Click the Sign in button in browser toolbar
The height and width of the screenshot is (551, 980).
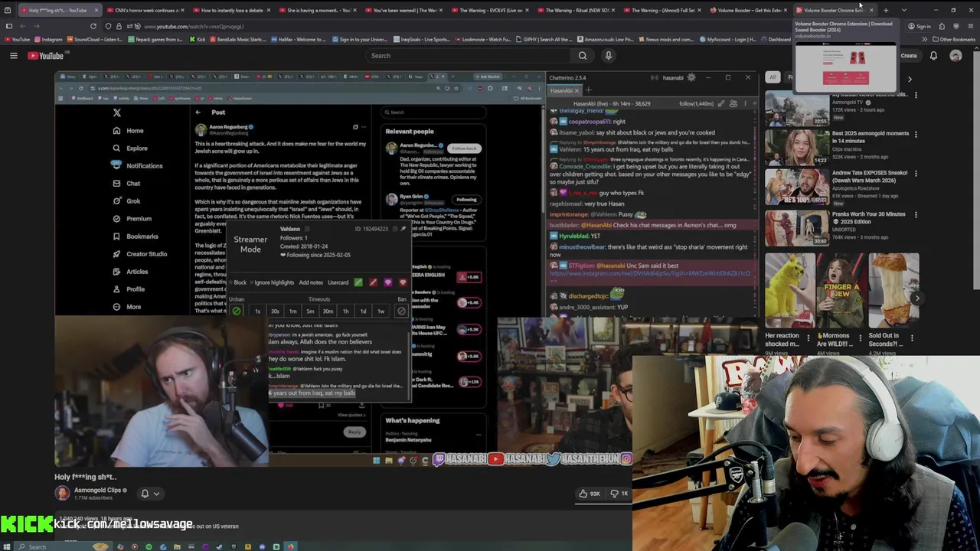pyautogui.click(x=920, y=26)
